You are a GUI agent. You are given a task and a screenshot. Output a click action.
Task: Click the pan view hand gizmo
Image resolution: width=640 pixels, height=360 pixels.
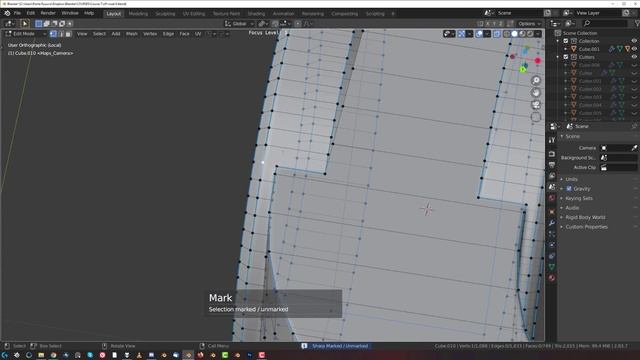click(x=536, y=93)
